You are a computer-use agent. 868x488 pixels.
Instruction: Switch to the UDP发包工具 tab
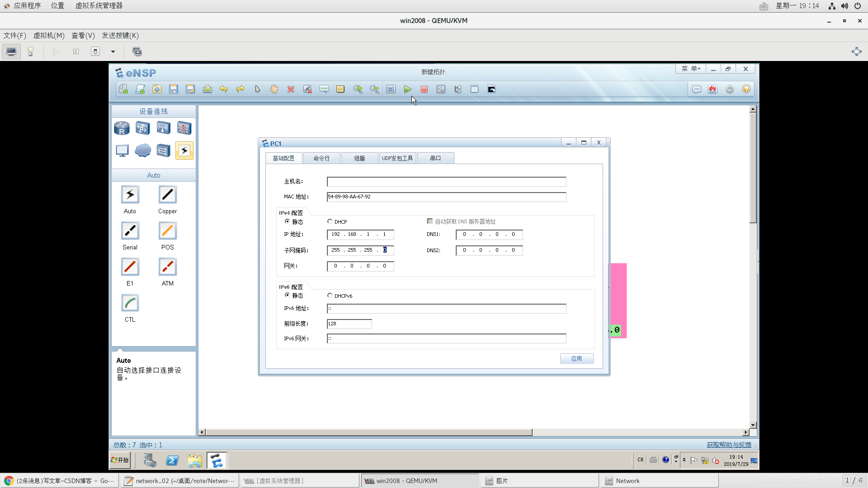[397, 158]
